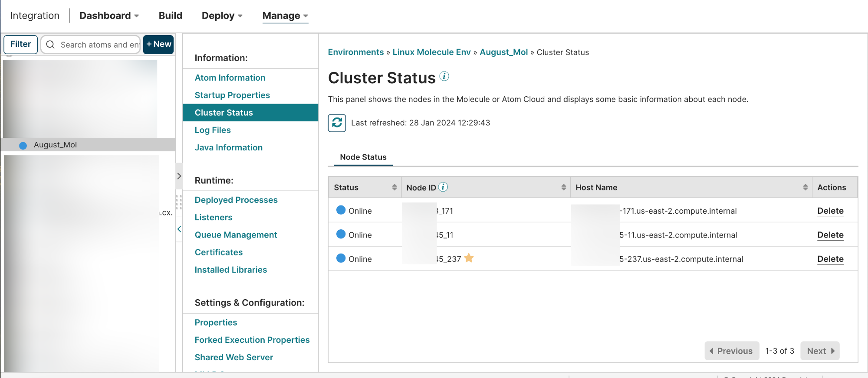Sort by Host Name column arrows
Screen dimensions: 868x378
805,187
